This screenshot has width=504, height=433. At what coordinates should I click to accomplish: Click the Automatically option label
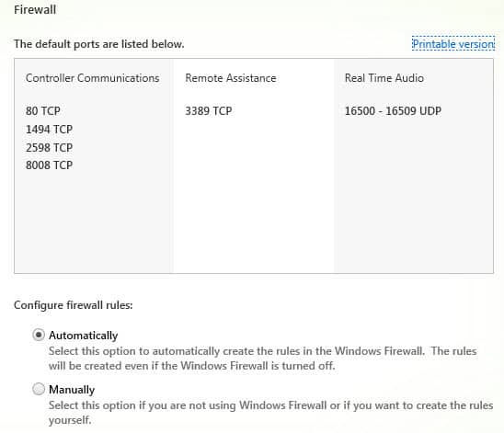[84, 336]
